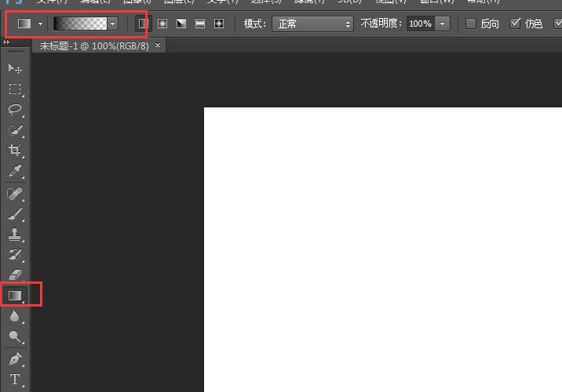Select the Move tool
The image size is (562, 392).
coord(15,68)
